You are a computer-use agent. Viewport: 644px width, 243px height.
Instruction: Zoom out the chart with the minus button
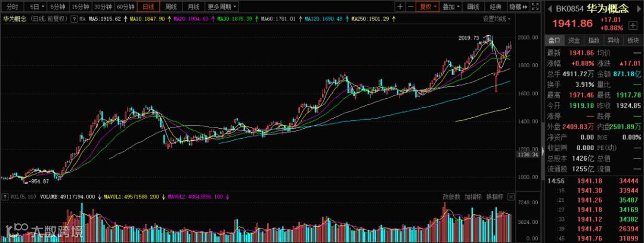410,7
